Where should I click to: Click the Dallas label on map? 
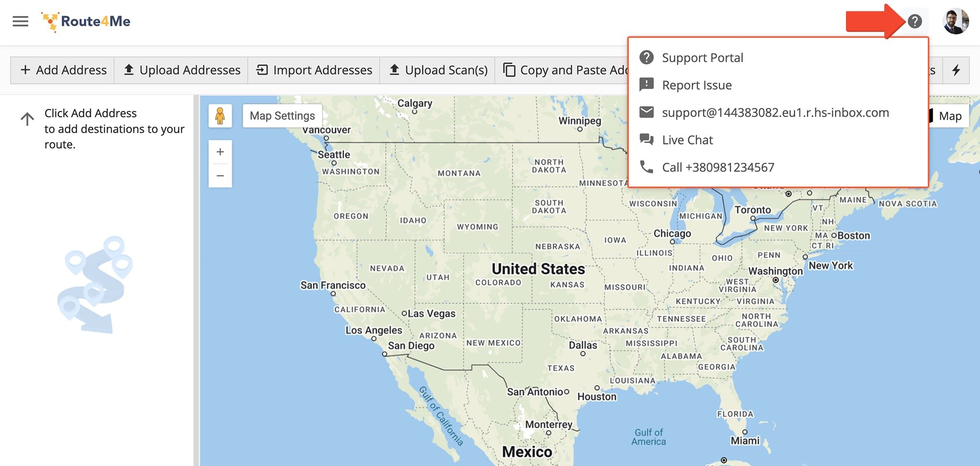point(583,345)
